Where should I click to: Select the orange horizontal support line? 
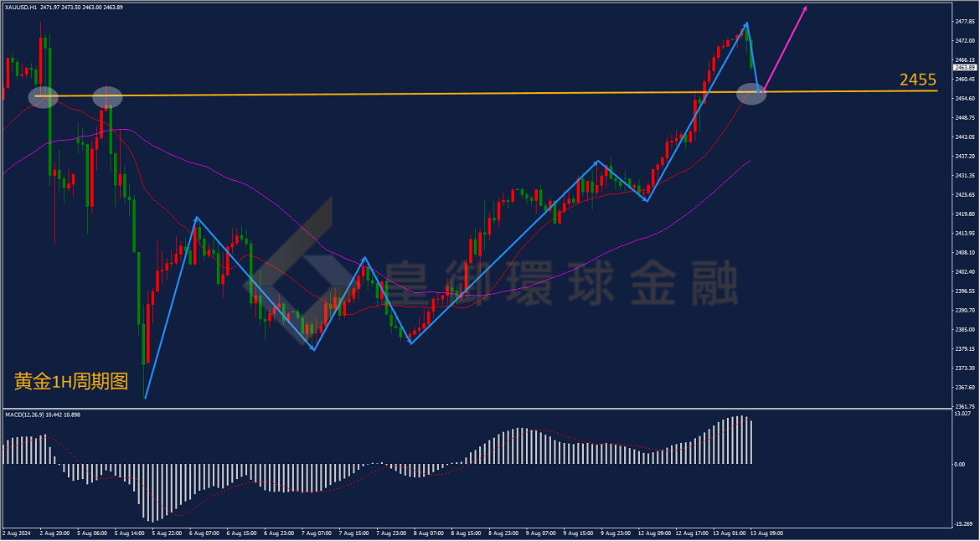click(487, 93)
